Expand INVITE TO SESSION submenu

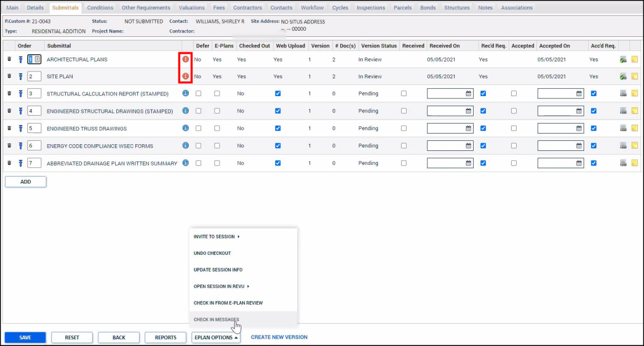coord(215,236)
